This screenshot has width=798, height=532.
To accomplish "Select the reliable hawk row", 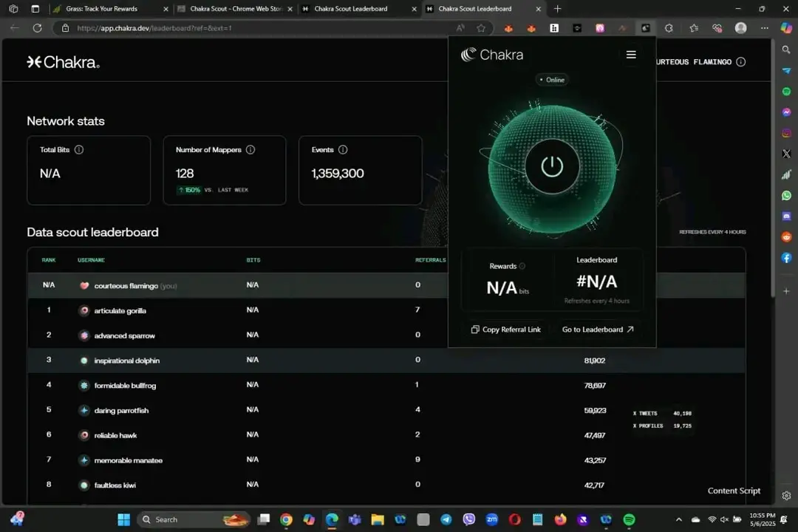I will pyautogui.click(x=386, y=434).
